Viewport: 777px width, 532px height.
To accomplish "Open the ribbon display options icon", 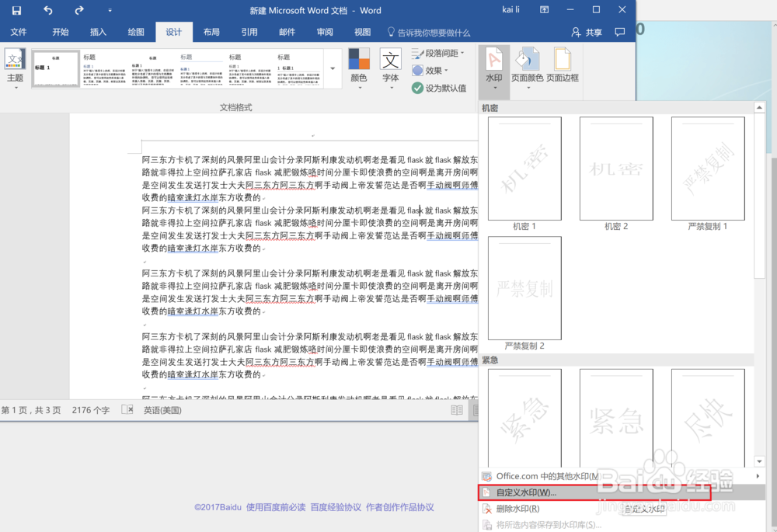I will (x=544, y=10).
